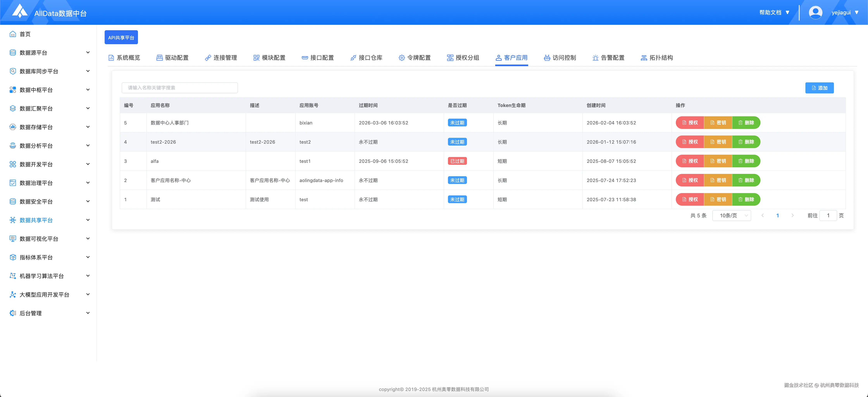Click the 拓扑结构 topology icon
This screenshot has width=868, height=397.
(x=644, y=58)
